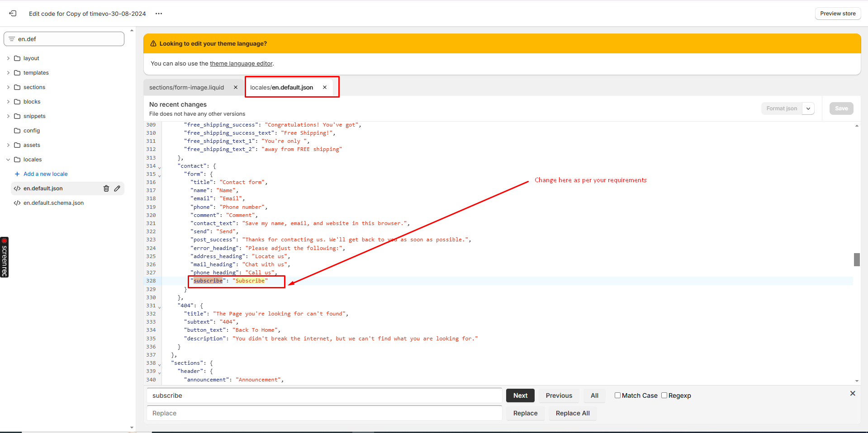868x433 pixels.
Task: Focus the Replace input field
Action: [324, 413]
